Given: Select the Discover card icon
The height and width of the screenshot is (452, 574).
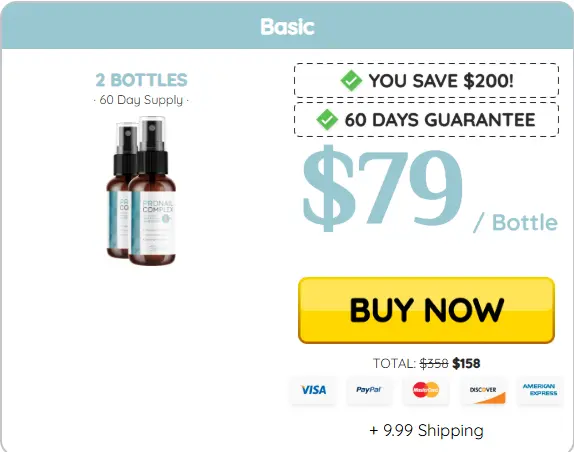Looking at the screenshot, I should tap(483, 390).
